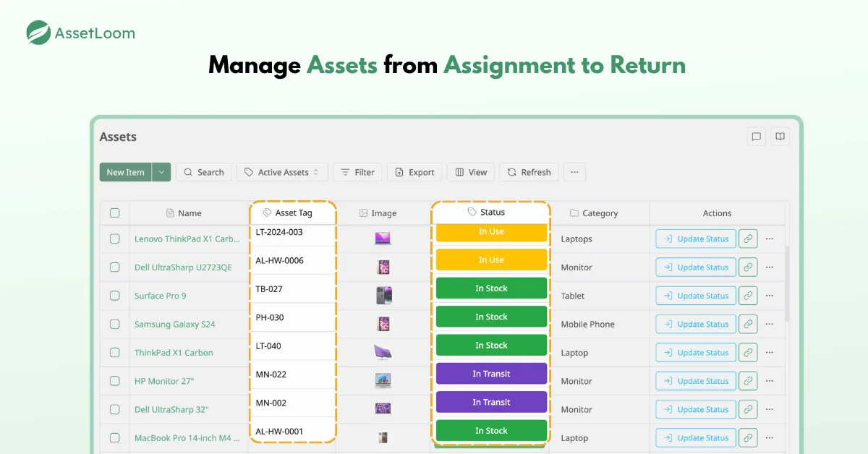This screenshot has height=454, width=868.
Task: Refresh the assets list
Action: [529, 172]
